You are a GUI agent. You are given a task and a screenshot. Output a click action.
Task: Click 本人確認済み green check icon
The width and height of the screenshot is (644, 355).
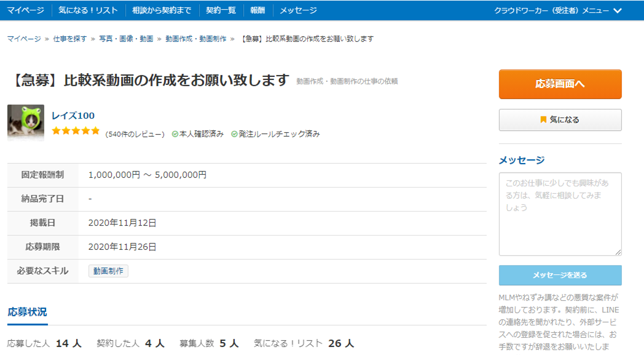[175, 134]
